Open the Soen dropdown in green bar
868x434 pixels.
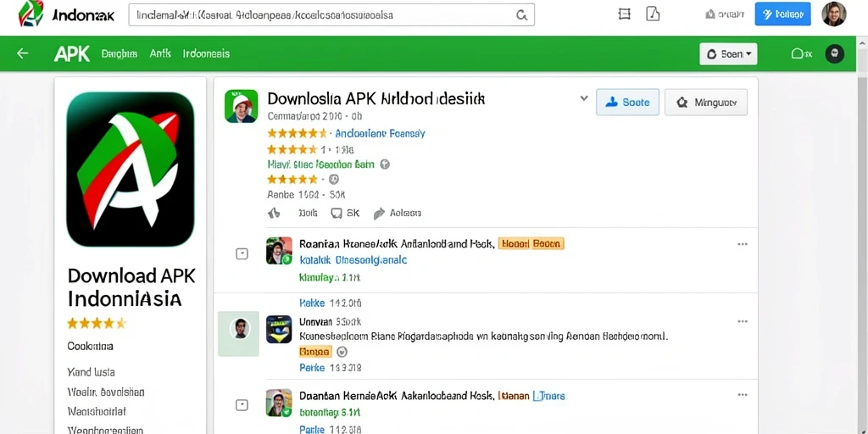(x=728, y=53)
